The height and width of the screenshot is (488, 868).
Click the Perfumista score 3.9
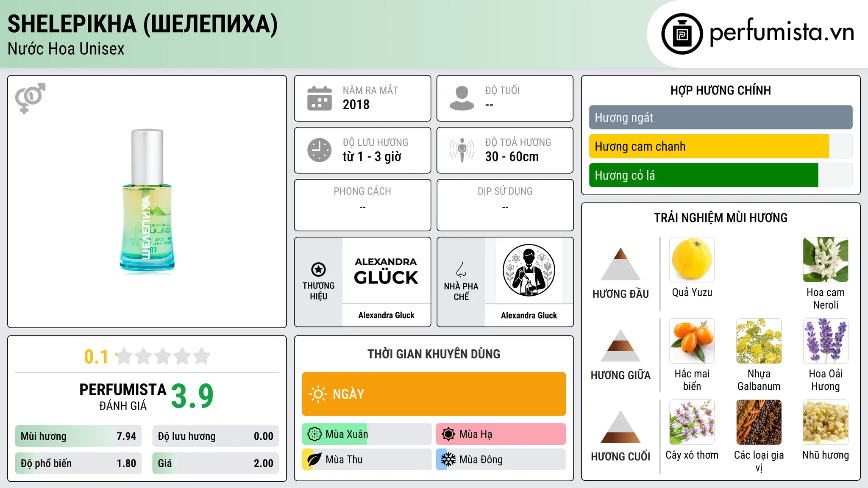coord(192,396)
